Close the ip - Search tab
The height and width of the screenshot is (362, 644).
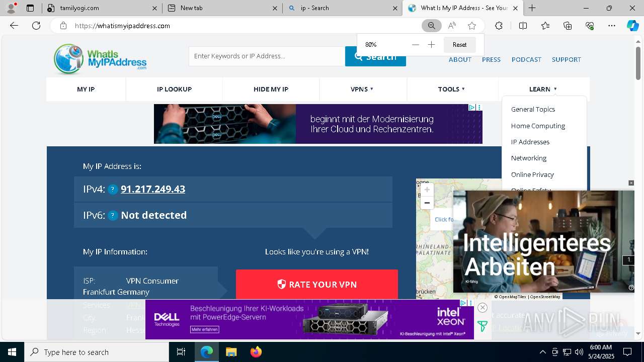[x=396, y=8]
